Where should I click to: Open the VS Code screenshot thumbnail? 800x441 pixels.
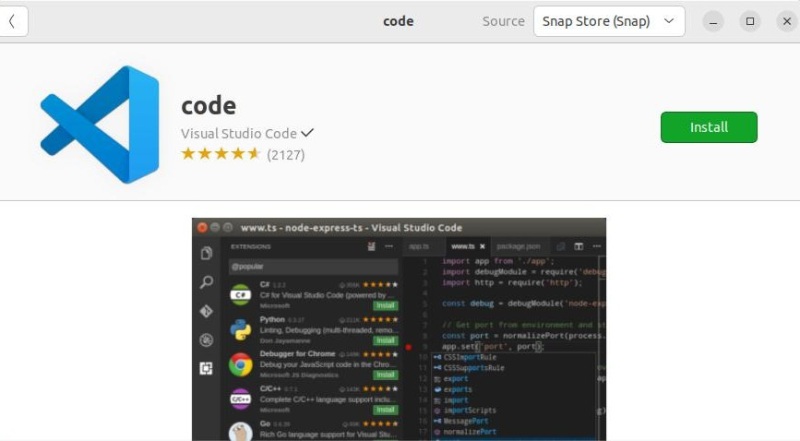(x=399, y=329)
